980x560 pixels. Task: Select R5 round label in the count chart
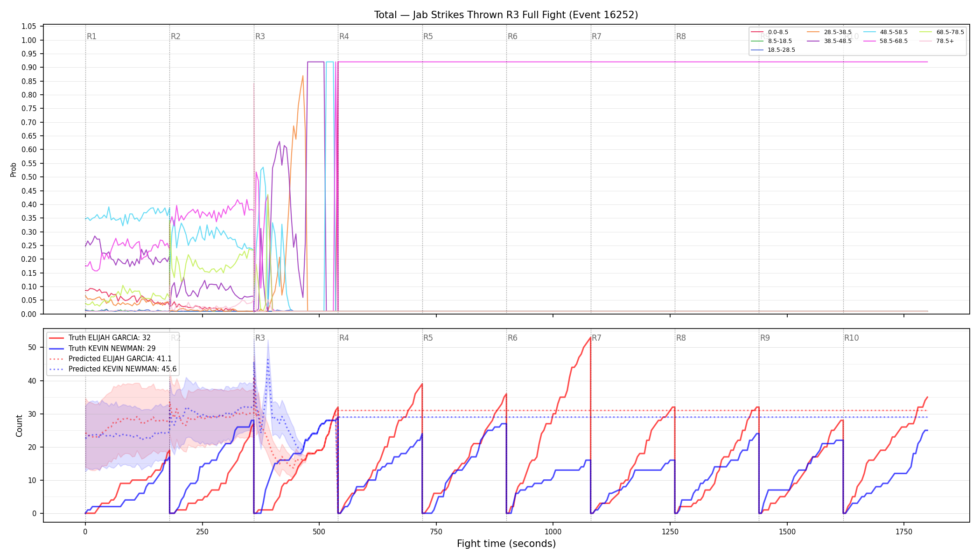click(x=428, y=338)
